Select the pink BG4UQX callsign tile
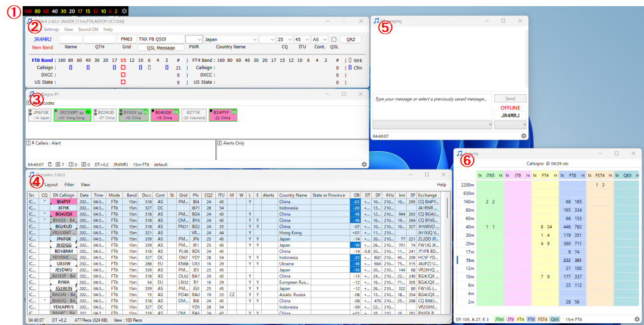The width and height of the screenshot is (644, 325). tap(165, 114)
